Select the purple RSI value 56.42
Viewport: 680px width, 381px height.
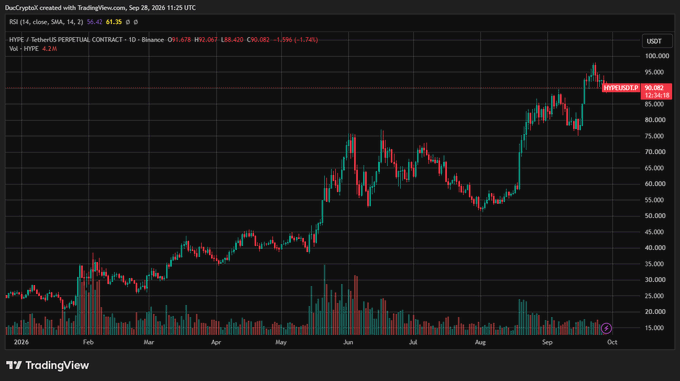(95, 22)
